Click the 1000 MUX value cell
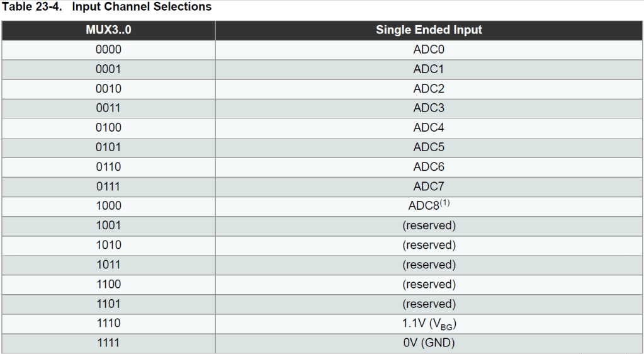 [x=108, y=206]
